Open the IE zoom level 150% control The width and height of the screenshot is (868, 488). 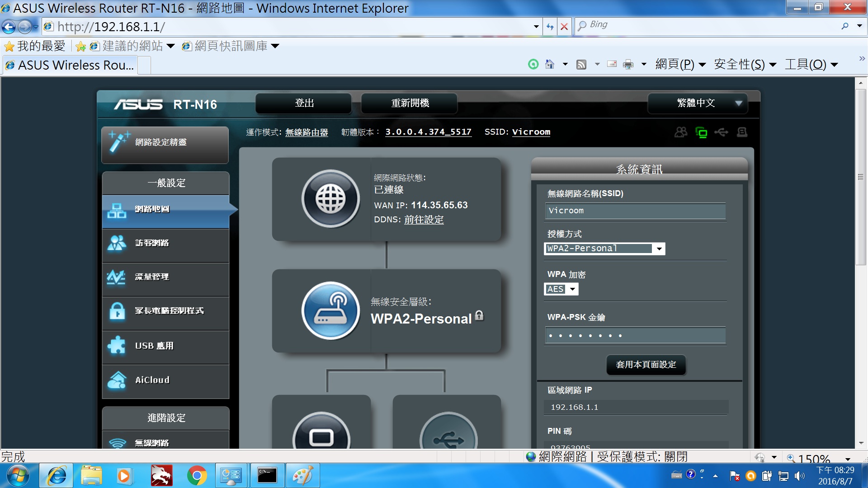tap(819, 458)
